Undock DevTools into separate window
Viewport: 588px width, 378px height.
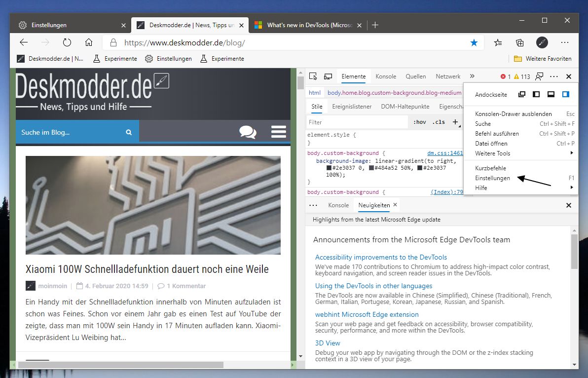click(521, 94)
